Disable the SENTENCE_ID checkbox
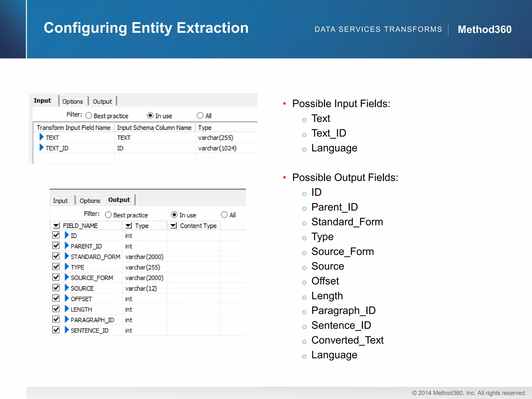The height and width of the screenshot is (399, 532). [x=56, y=330]
